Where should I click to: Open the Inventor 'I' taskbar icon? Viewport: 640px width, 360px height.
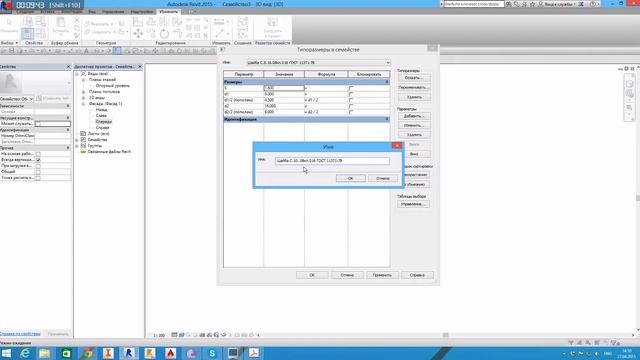pos(108,353)
